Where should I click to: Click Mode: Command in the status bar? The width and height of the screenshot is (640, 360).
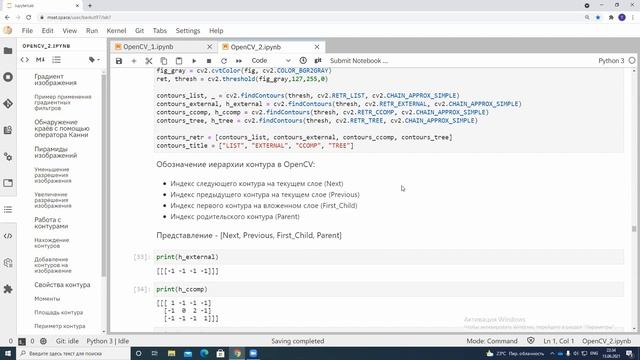pyautogui.click(x=492, y=341)
